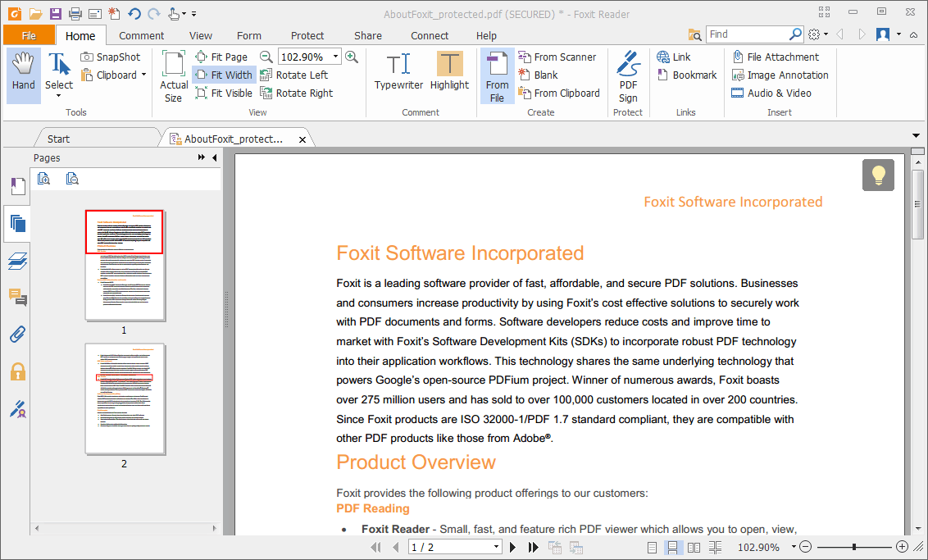Open the Attachments panel

click(x=17, y=334)
